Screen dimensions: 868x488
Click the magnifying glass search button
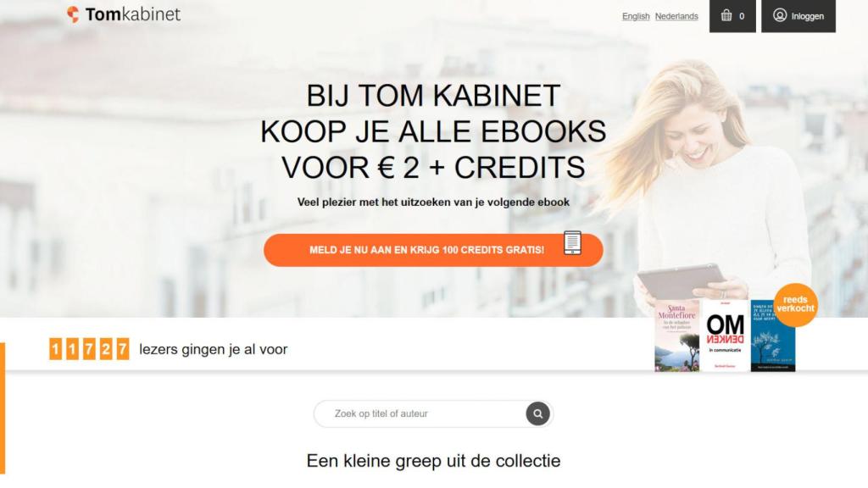tap(537, 413)
